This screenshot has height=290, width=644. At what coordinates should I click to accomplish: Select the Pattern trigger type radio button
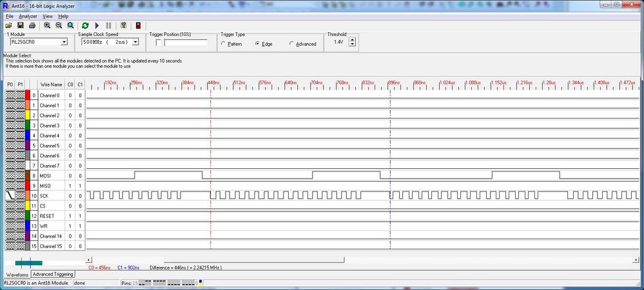(223, 44)
